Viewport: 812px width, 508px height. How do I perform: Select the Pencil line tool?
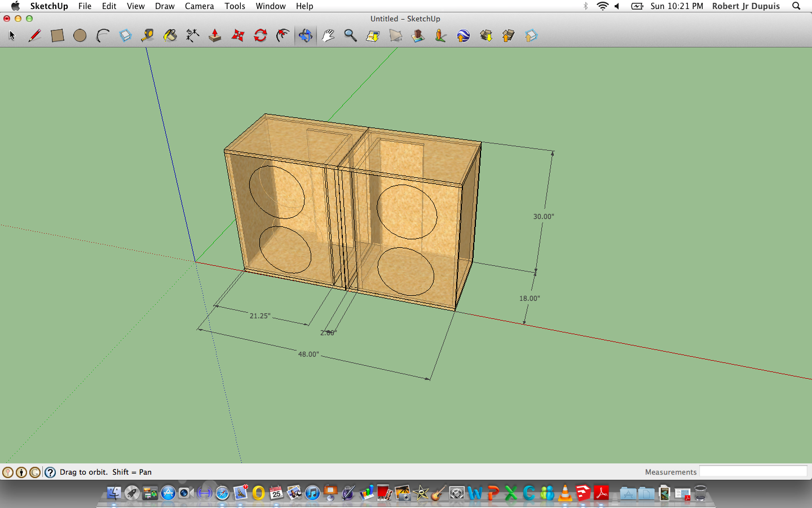pyautogui.click(x=34, y=36)
